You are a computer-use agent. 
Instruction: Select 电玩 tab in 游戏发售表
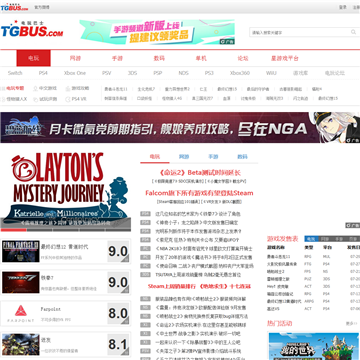click(311, 239)
